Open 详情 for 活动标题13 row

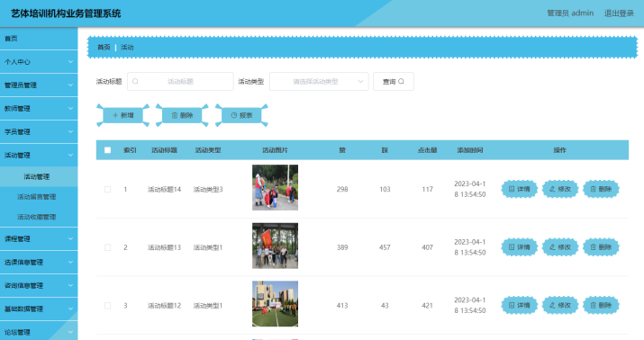pos(519,247)
